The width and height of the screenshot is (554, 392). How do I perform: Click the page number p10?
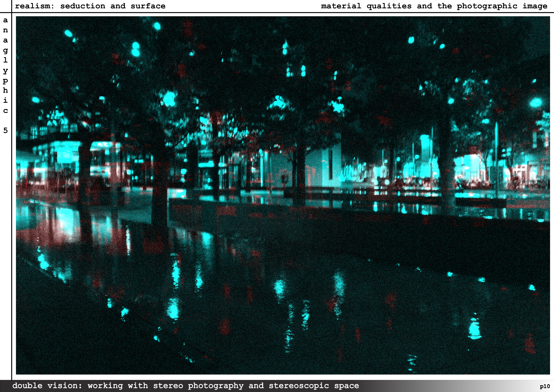point(545,386)
